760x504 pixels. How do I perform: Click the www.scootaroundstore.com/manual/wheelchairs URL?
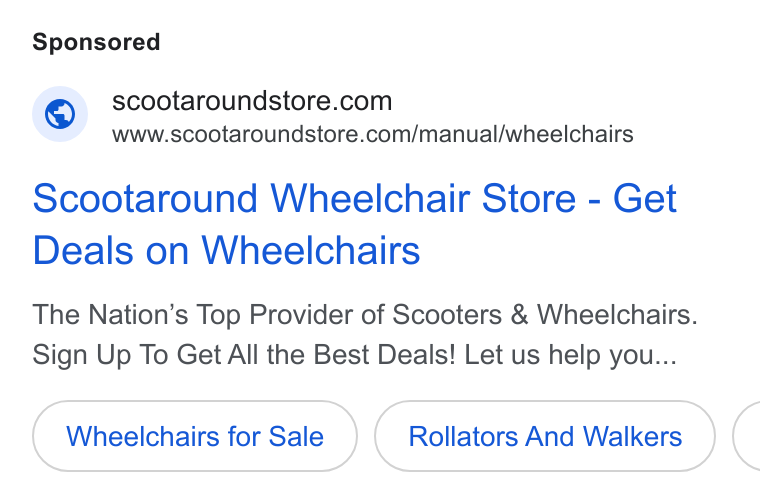tap(373, 134)
